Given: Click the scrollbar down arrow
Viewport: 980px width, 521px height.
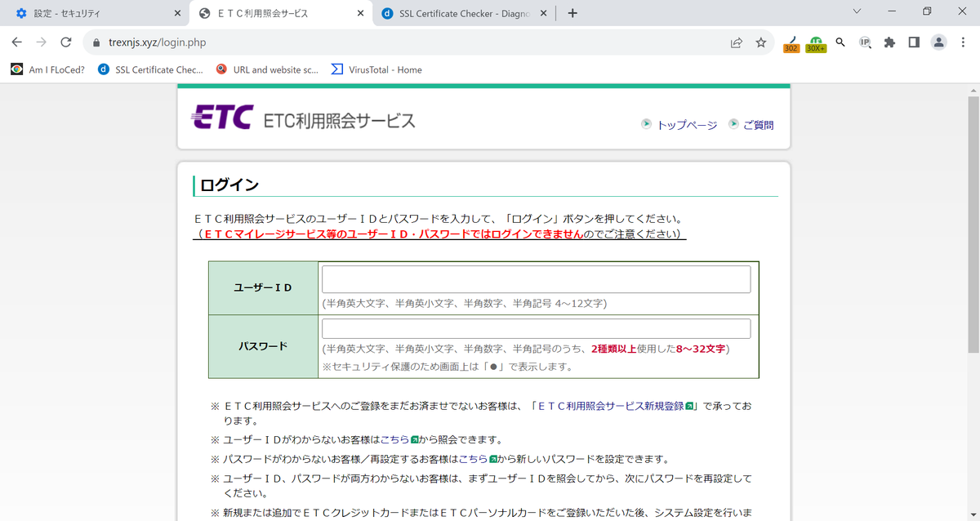Looking at the screenshot, I should point(973,515).
